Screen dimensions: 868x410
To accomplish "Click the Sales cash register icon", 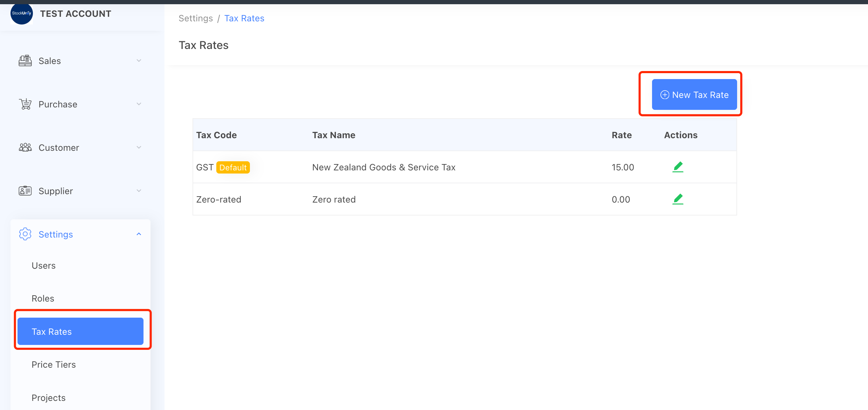I will (x=25, y=61).
